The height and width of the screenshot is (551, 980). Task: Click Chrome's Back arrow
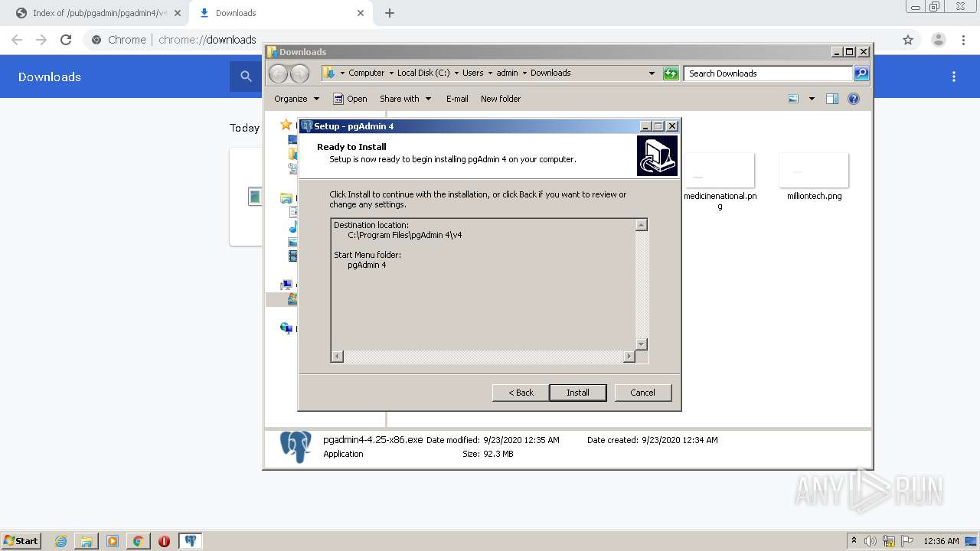pos(17,40)
